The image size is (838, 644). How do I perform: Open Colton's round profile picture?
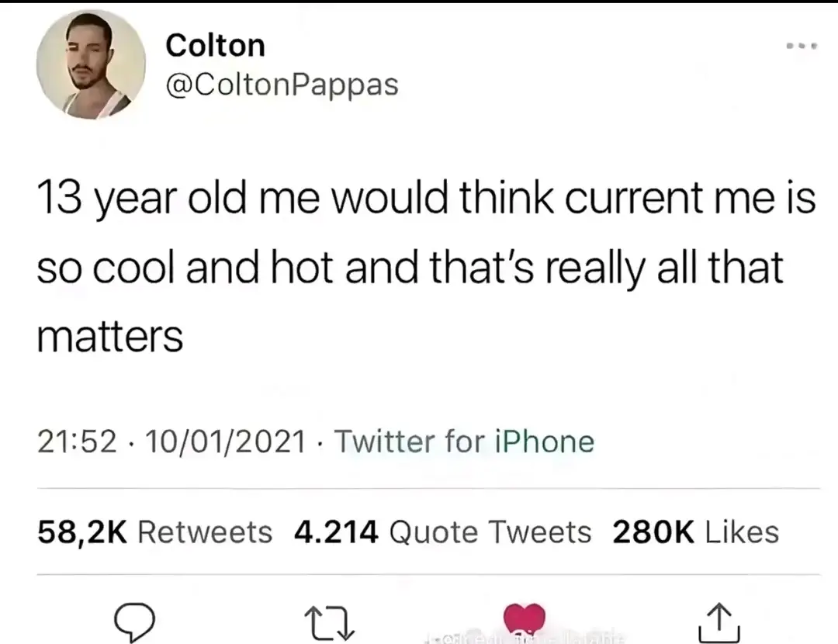tap(91, 64)
